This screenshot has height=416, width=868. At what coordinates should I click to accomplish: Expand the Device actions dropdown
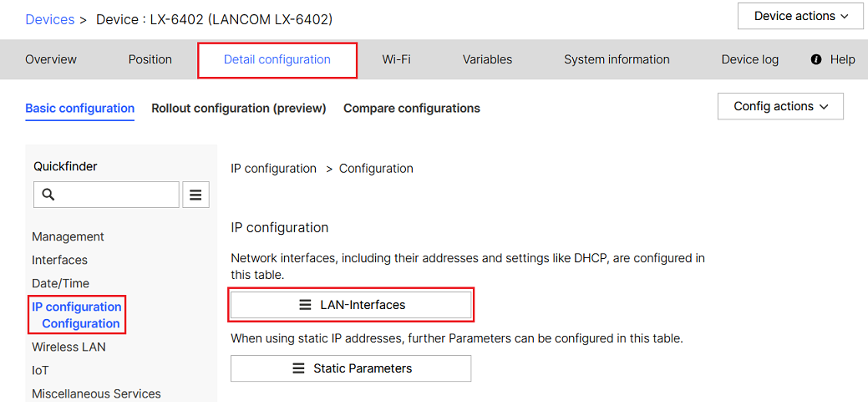click(x=800, y=16)
